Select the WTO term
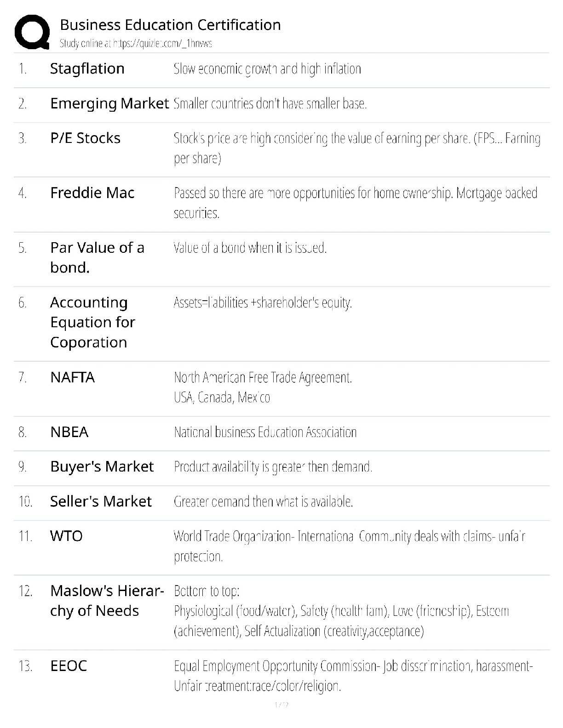Image resolution: width=563 pixels, height=728 pixels. tap(66, 536)
